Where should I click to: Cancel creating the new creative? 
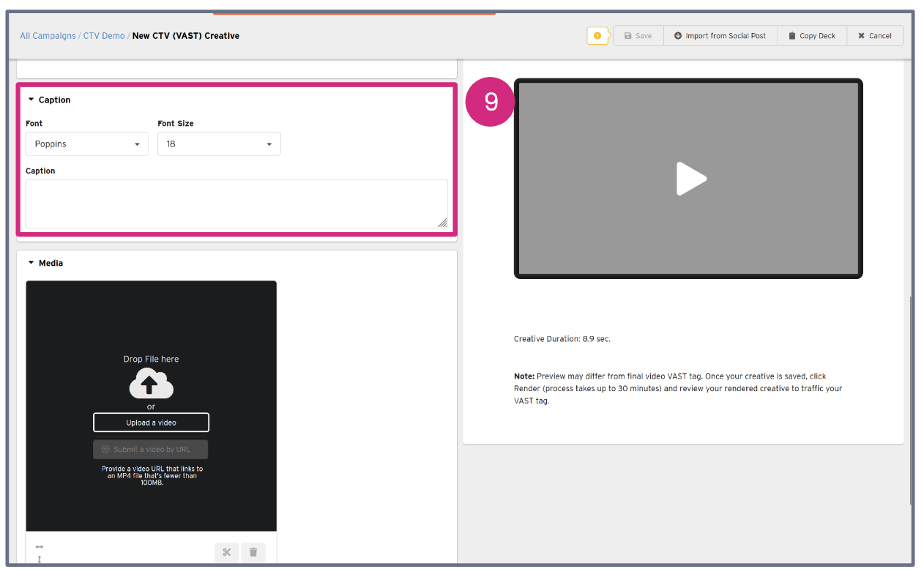874,36
